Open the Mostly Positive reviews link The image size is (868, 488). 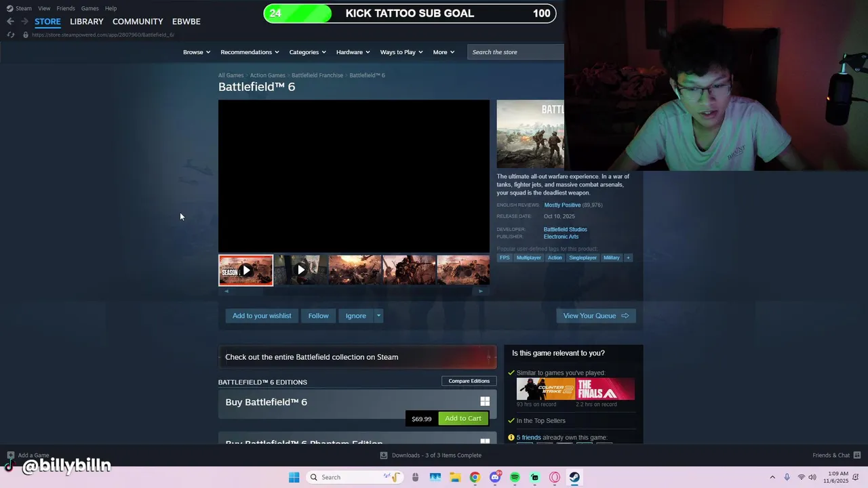pos(562,205)
